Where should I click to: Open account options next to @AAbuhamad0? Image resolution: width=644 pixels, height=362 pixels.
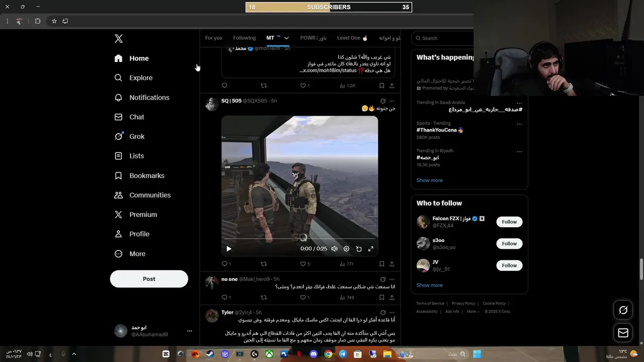point(190,331)
